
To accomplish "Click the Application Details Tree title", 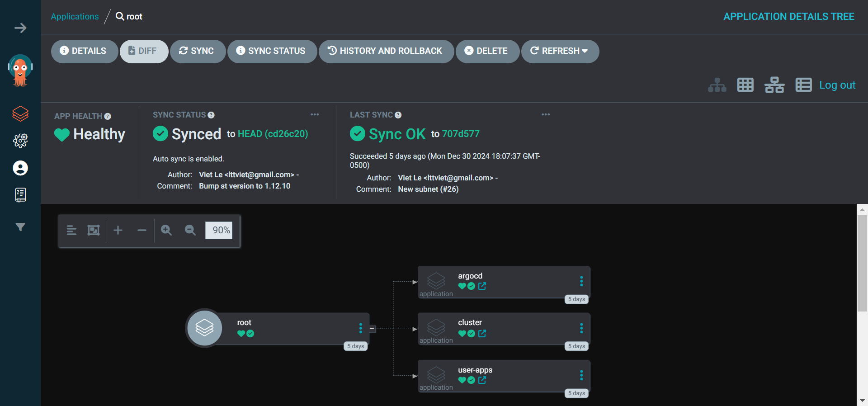I will (x=789, y=17).
